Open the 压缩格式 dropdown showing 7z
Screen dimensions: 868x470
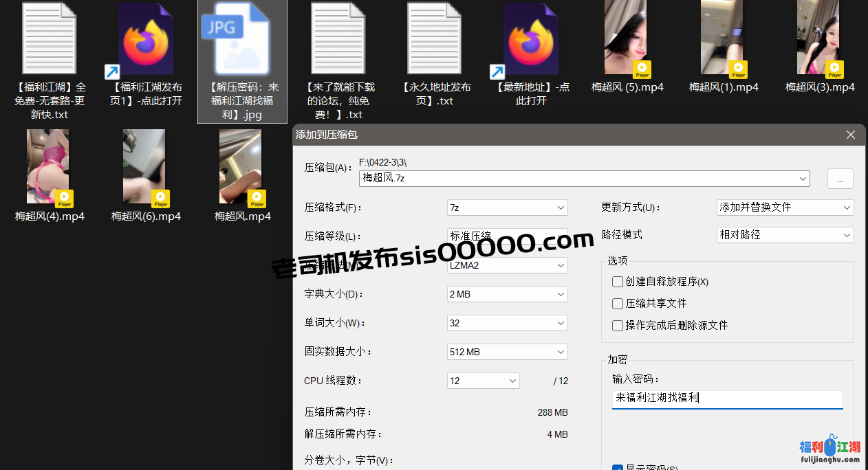click(x=507, y=208)
